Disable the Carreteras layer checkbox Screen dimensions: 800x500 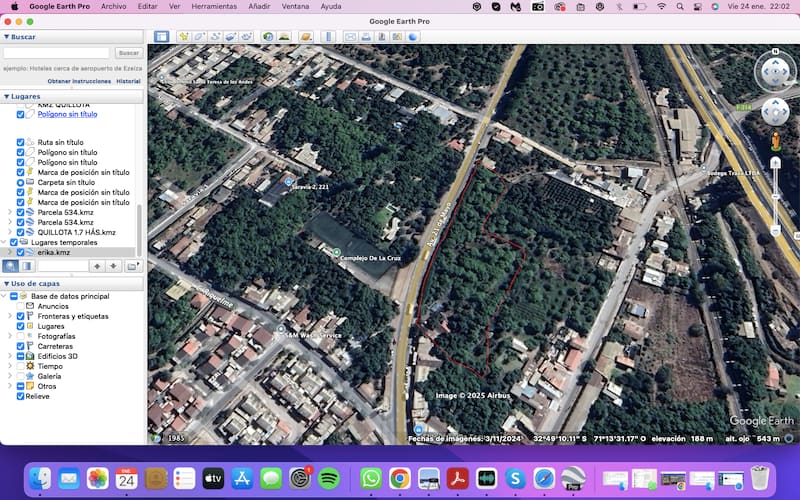(x=20, y=346)
